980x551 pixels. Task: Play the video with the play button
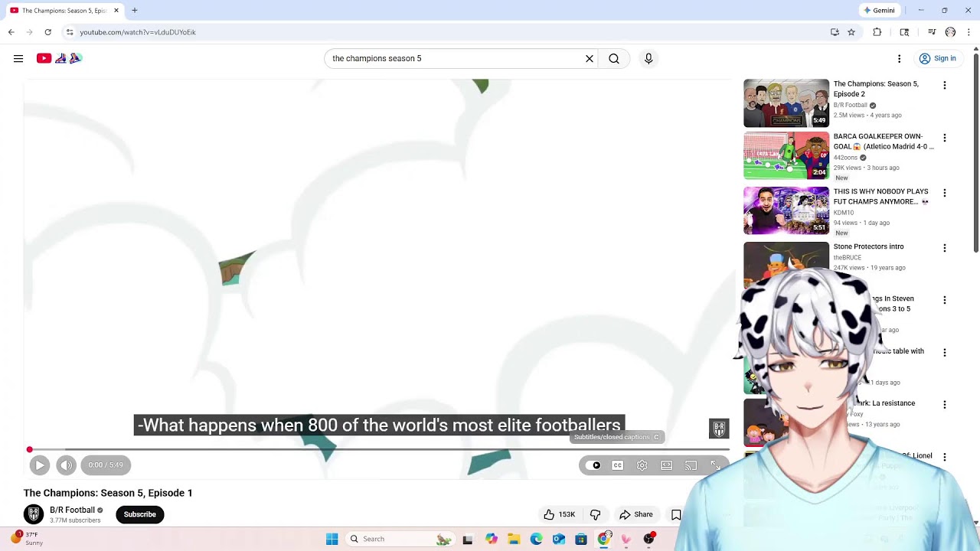tap(40, 465)
